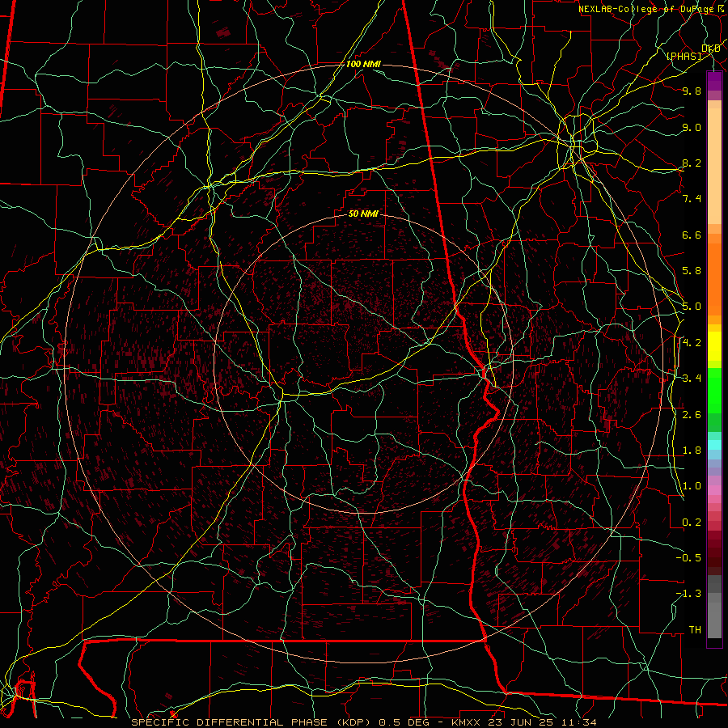Click the 50 NMI range ring label
The width and height of the screenshot is (728, 728).
tap(363, 214)
